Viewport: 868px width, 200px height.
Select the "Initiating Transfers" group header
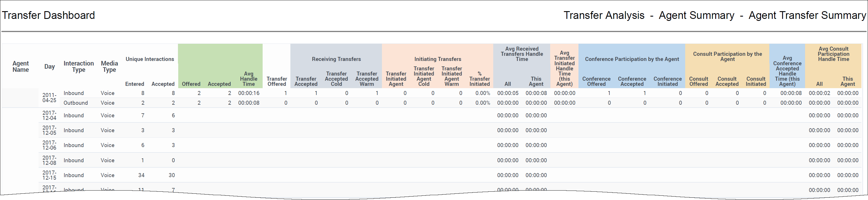coord(438,59)
